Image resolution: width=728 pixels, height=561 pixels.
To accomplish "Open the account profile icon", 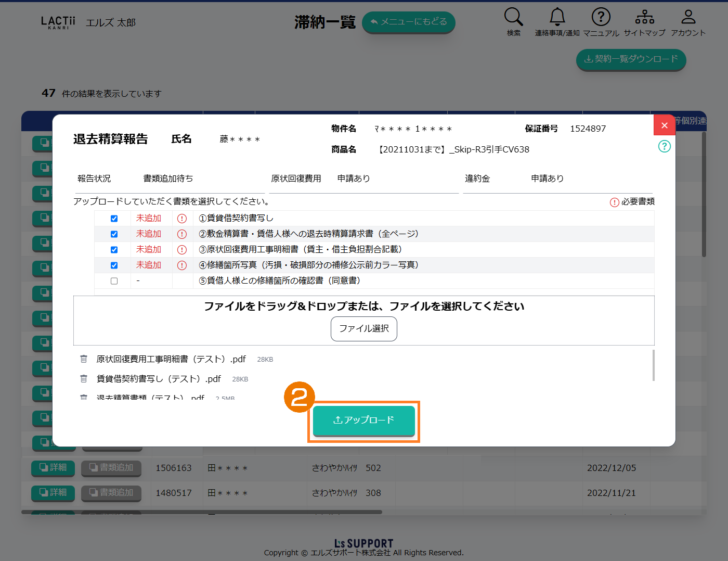I will (x=688, y=18).
